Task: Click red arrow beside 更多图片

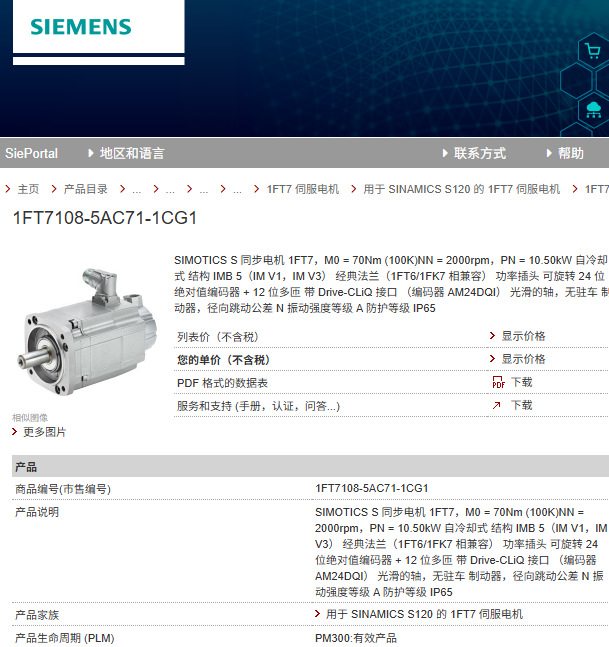Action: click(x=15, y=432)
